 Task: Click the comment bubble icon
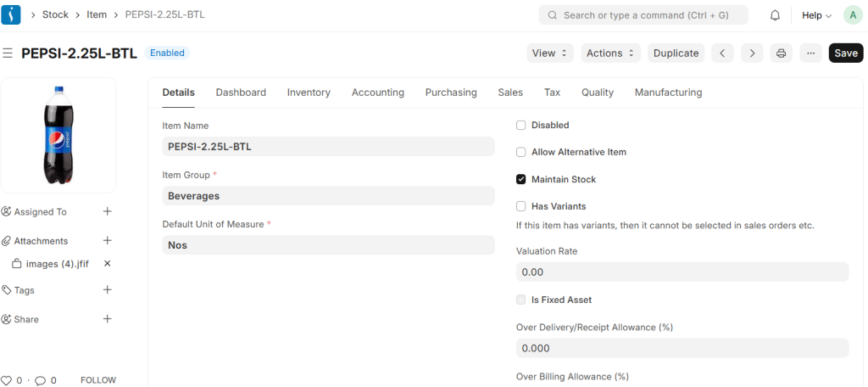[x=41, y=380]
